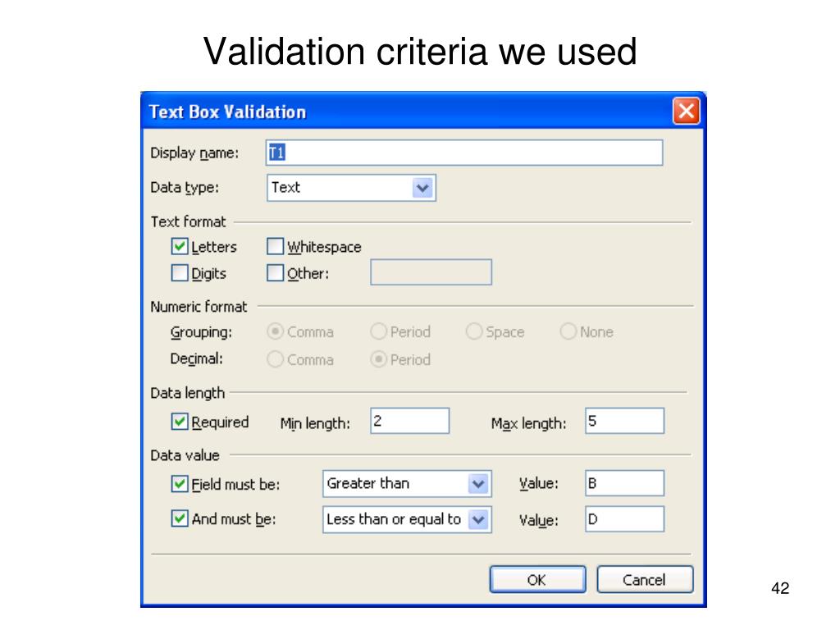Viewport: 840px width, 630px height.
Task: Enable the Digits checkbox
Action: pos(180,272)
